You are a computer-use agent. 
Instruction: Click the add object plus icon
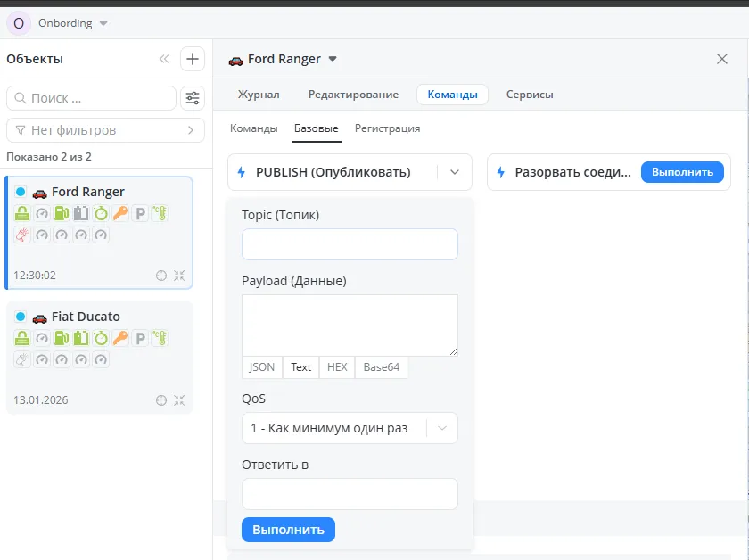(192, 59)
